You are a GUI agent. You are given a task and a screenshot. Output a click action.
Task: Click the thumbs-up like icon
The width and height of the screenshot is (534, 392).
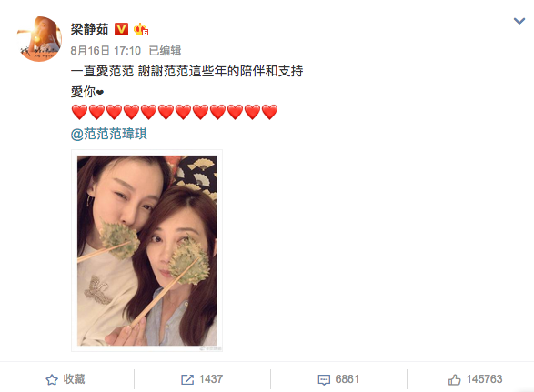[454, 379]
